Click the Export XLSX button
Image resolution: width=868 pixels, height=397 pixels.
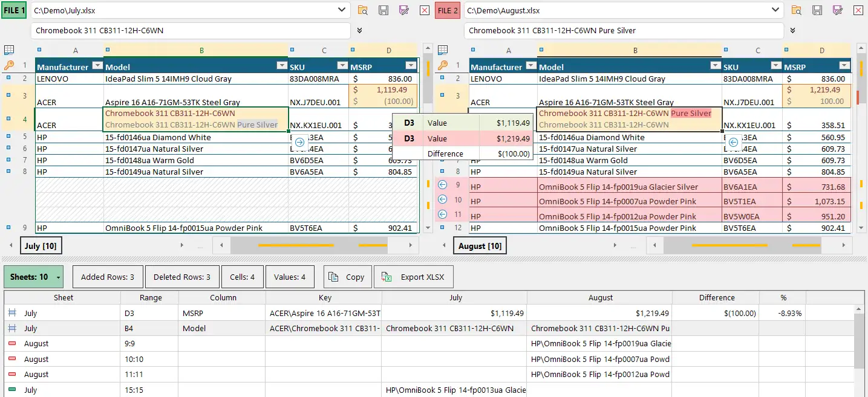[414, 277]
